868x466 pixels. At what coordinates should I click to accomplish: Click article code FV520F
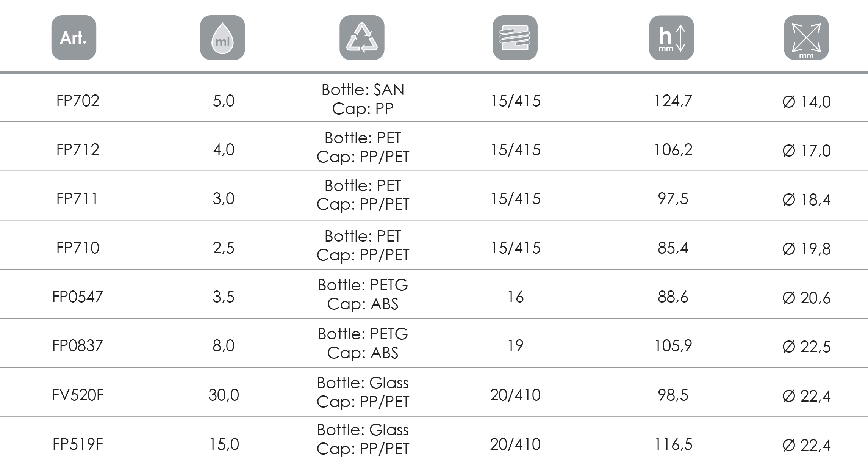[78, 395]
